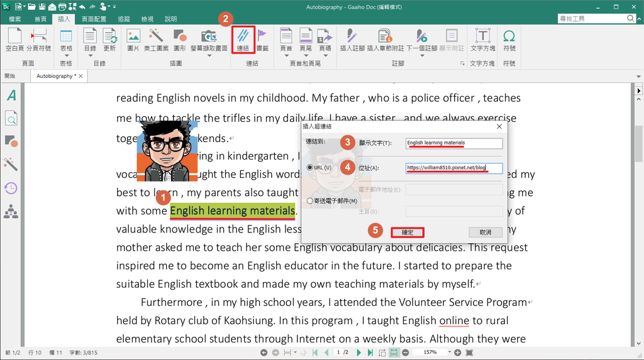Select the 寄送電子郵件 radio button
644x360 pixels.
coord(309,201)
